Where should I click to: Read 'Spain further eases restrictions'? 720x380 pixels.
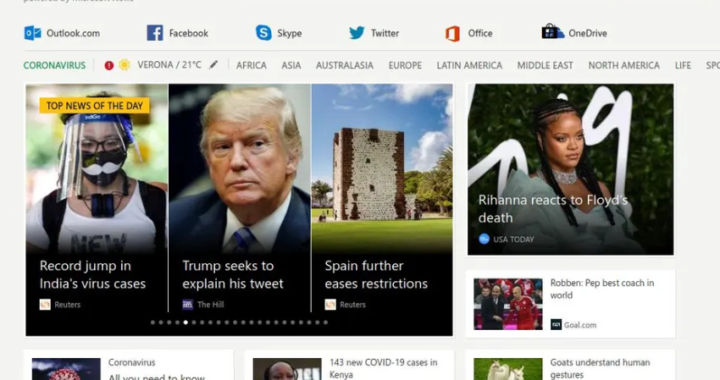point(376,274)
